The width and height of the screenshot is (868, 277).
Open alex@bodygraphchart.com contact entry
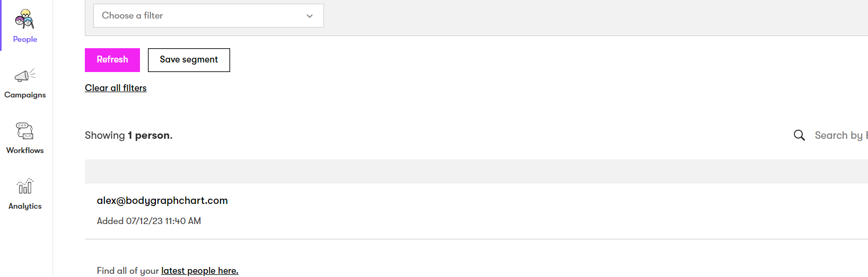pos(162,201)
